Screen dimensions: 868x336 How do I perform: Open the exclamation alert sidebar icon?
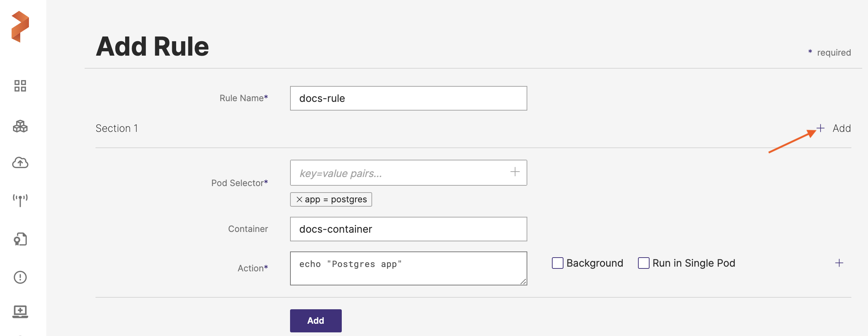(20, 277)
